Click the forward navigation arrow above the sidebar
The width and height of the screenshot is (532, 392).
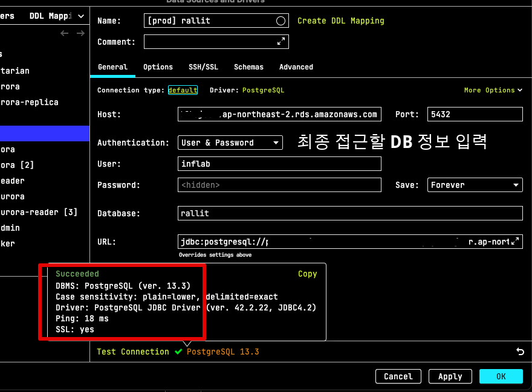(80, 33)
